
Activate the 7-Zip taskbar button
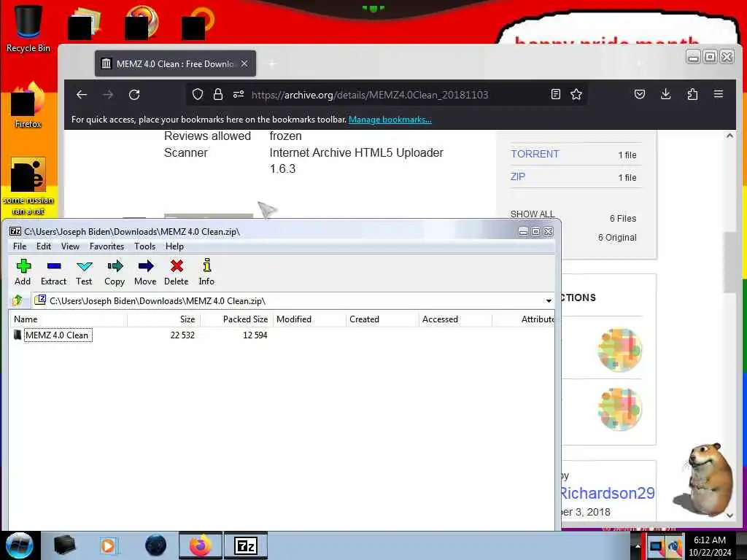pyautogui.click(x=246, y=545)
